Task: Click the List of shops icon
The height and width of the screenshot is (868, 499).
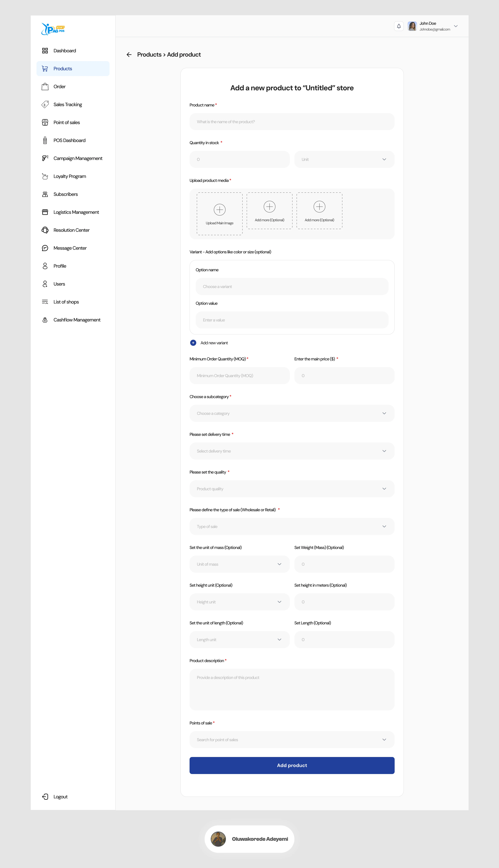Action: click(45, 302)
